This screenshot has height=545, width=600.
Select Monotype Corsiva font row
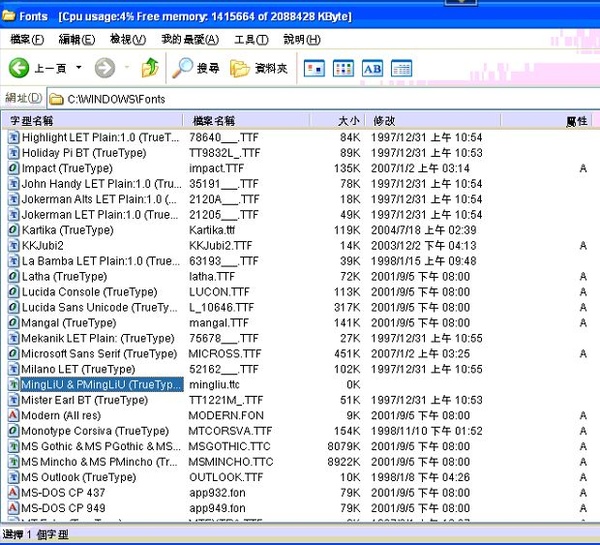click(x=298, y=431)
